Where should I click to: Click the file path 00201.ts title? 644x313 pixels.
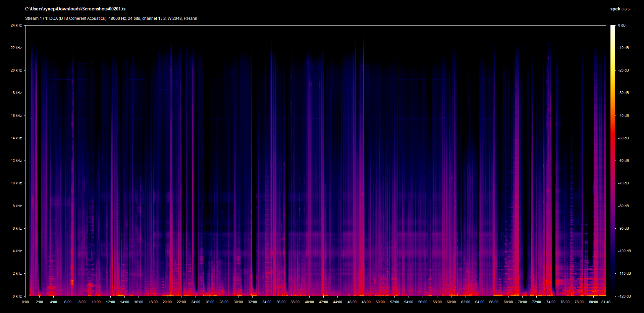(75, 9)
